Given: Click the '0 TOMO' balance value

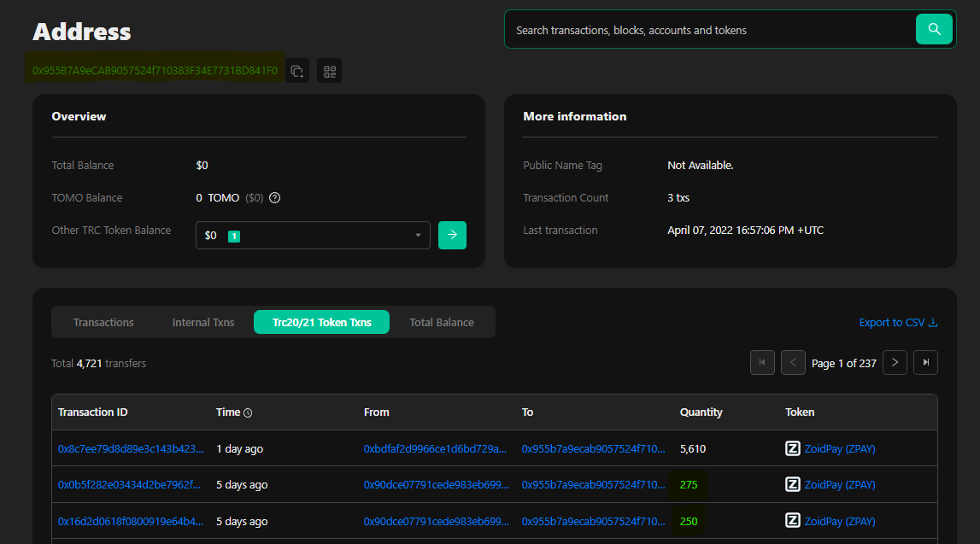Looking at the screenshot, I should point(218,198).
